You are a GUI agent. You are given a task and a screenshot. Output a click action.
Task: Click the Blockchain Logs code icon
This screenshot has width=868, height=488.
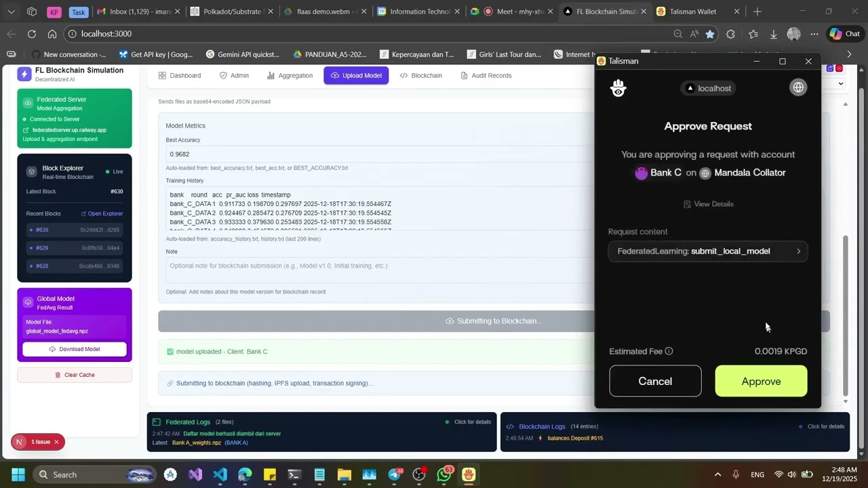point(510,426)
